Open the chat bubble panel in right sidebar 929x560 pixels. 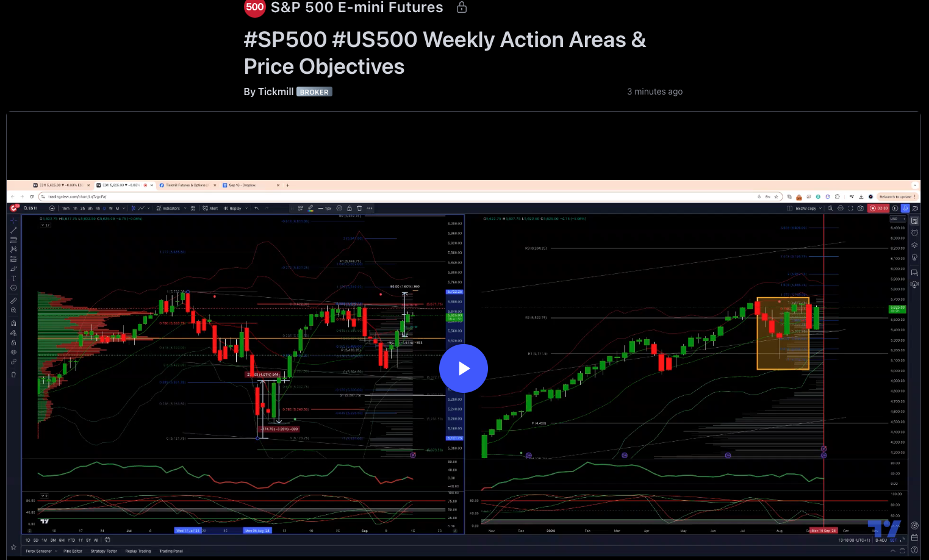click(914, 272)
